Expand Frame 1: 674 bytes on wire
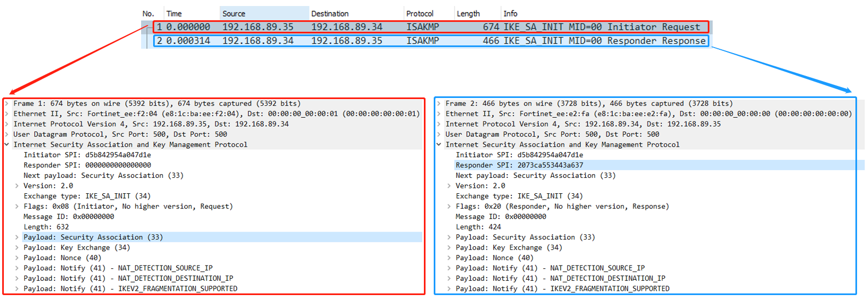This screenshot has height=300, width=868. 7,103
